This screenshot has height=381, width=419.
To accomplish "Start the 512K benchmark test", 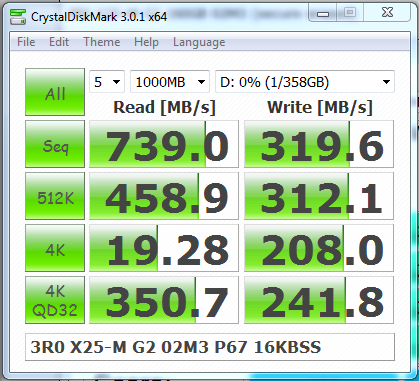I will click(x=55, y=196).
